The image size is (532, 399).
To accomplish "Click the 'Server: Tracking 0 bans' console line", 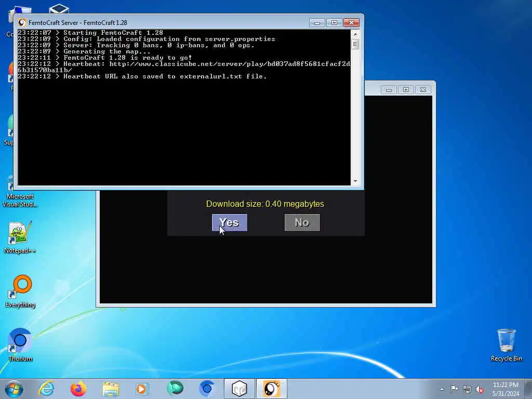I will [x=136, y=45].
